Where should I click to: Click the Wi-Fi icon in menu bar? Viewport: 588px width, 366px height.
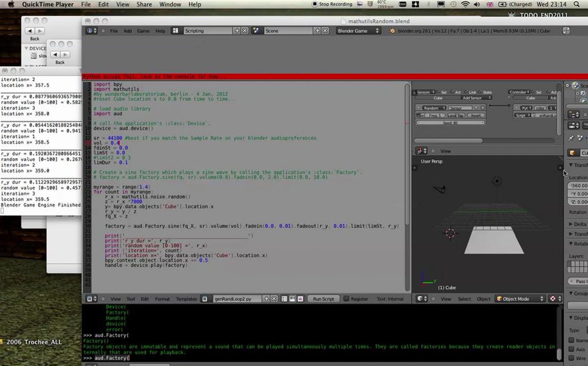pyautogui.click(x=465, y=4)
